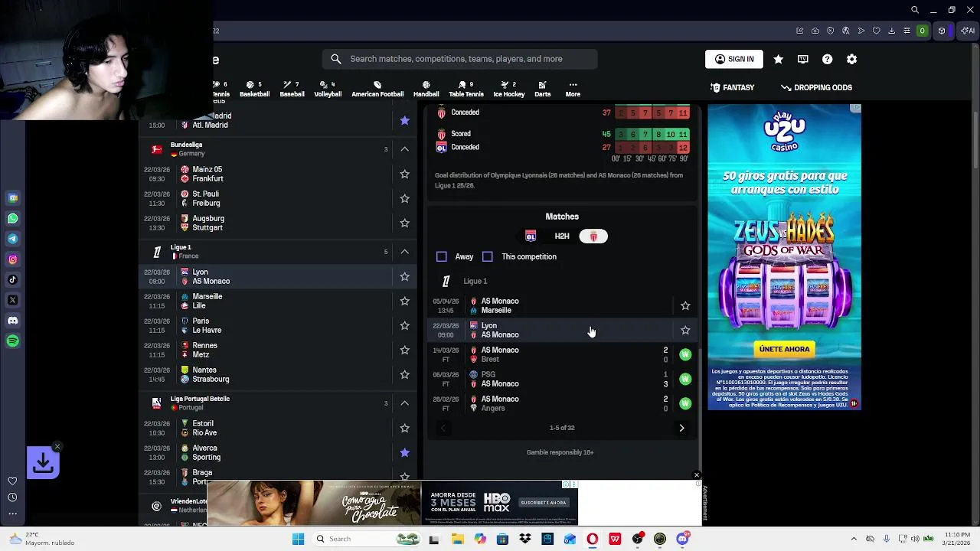Favorite the Marseille vs Lille match
This screenshot has width=980, height=551.
coord(404,301)
